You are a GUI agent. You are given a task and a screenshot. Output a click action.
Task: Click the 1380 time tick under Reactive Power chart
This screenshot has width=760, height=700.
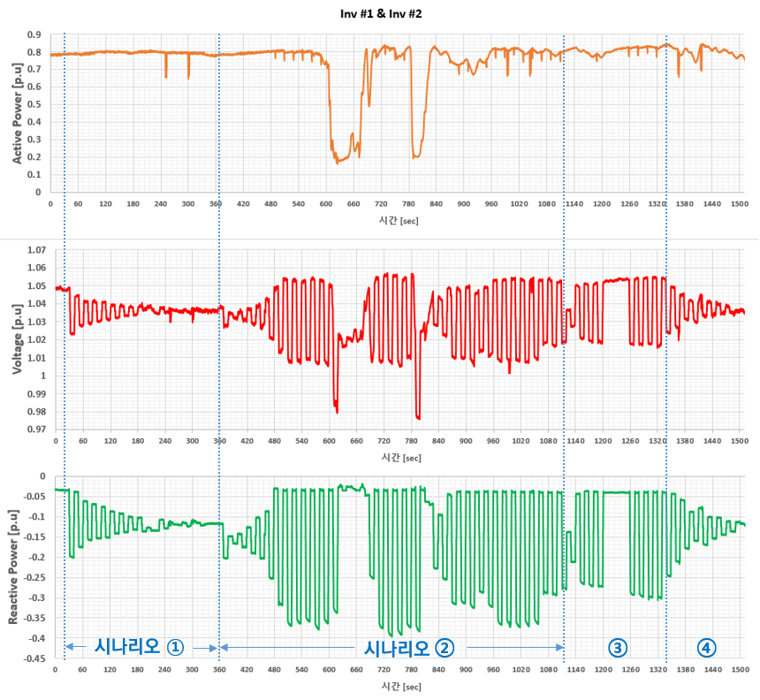pyautogui.click(x=686, y=669)
